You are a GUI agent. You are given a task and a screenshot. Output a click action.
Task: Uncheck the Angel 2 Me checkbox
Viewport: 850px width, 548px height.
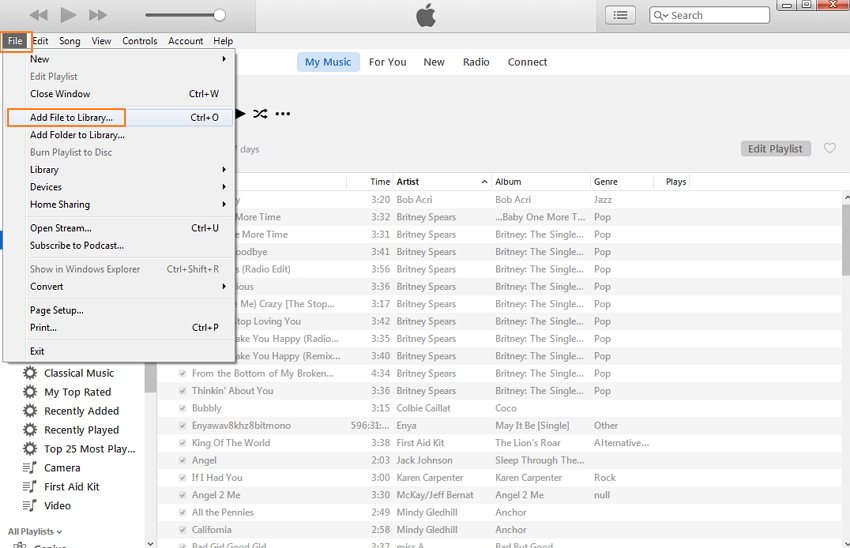(x=182, y=495)
